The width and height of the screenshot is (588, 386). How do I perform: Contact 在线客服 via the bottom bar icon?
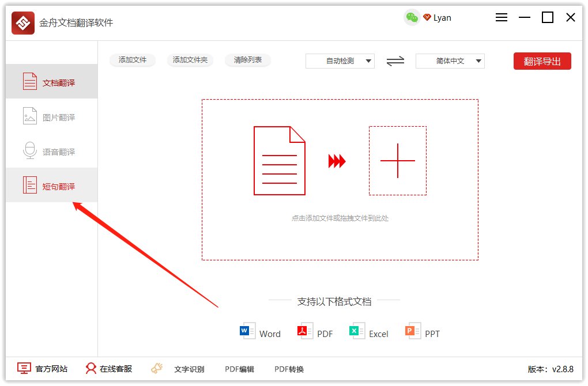click(x=107, y=368)
